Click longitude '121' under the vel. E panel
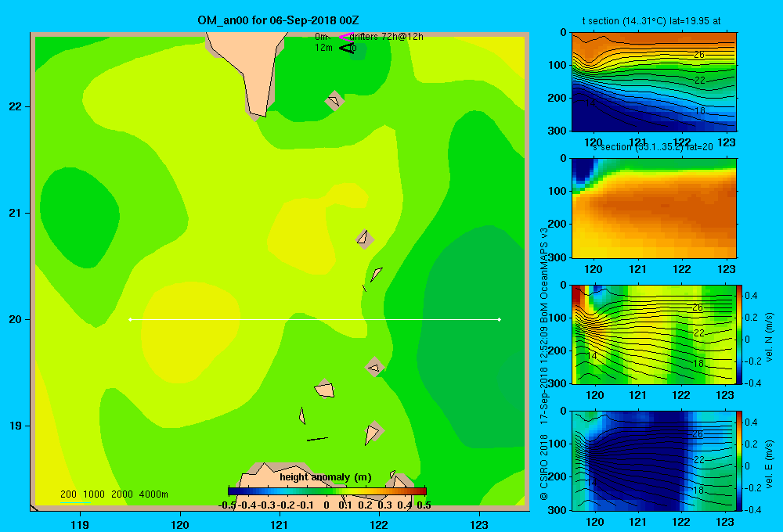 coord(637,522)
